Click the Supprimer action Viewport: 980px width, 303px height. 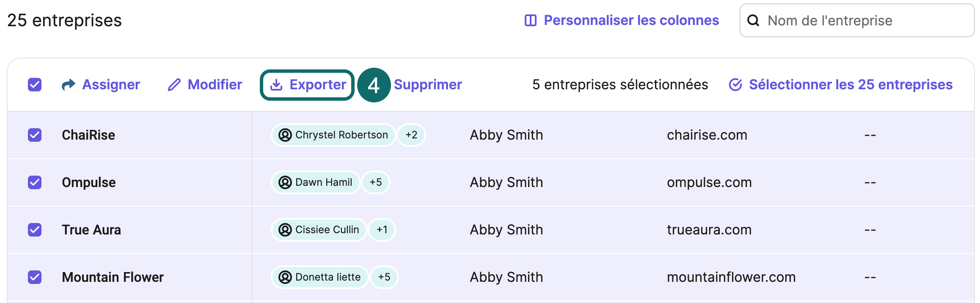click(x=428, y=85)
